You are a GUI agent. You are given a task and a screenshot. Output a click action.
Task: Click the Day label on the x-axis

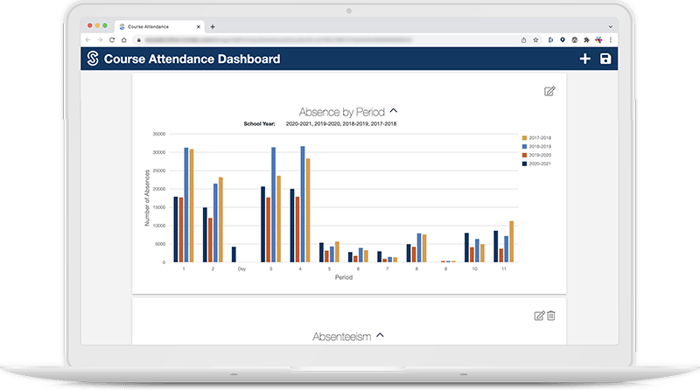point(242,269)
